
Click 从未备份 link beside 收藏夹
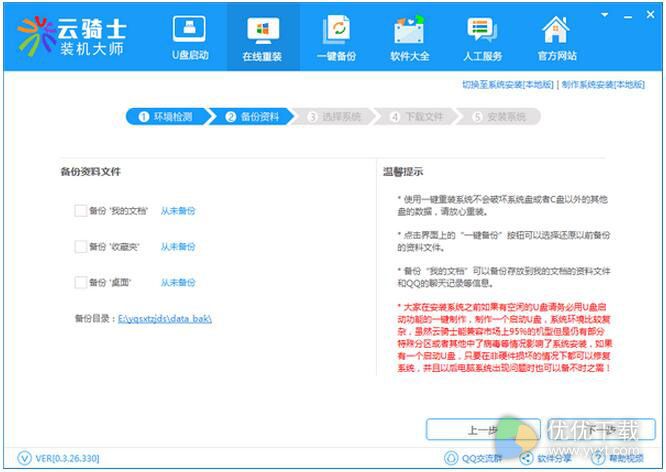coord(178,246)
